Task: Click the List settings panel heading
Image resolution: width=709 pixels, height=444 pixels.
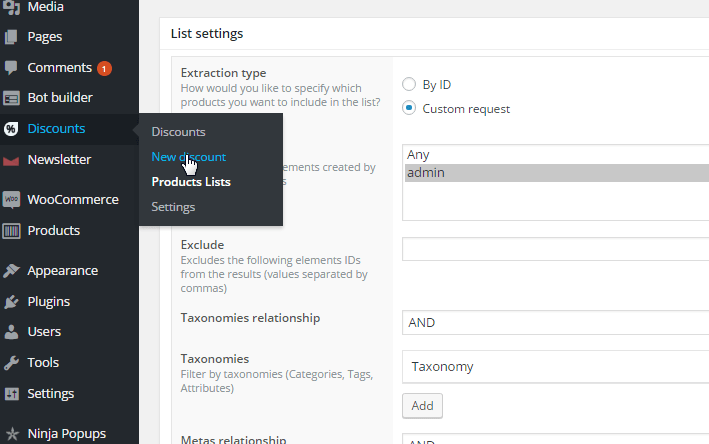Action: click(207, 34)
